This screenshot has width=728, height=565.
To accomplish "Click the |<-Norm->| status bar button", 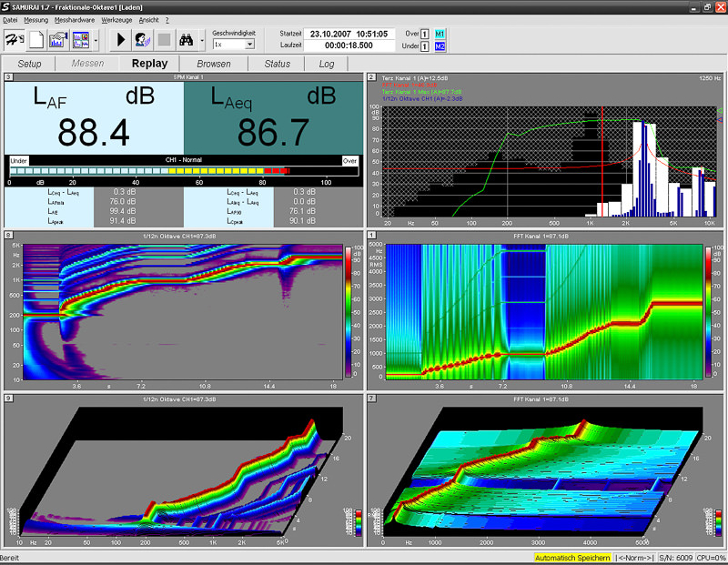I will 634,558.
